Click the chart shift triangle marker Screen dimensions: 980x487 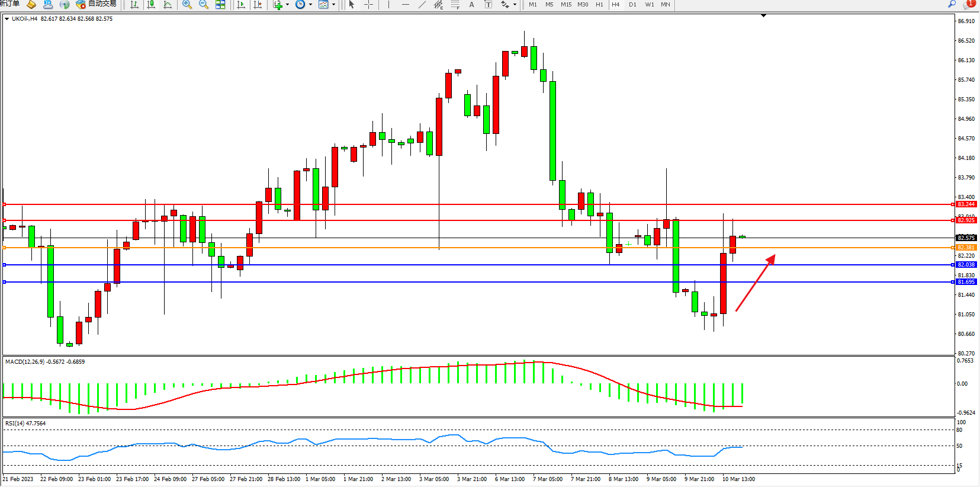(x=763, y=15)
